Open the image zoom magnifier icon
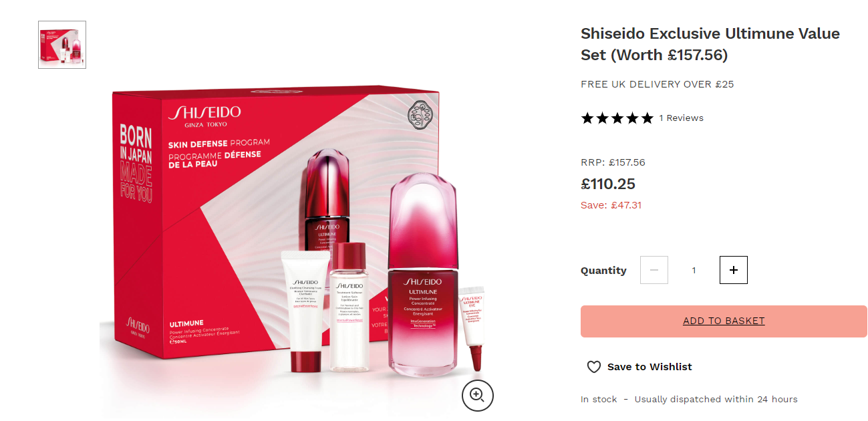Image resolution: width=868 pixels, height=421 pixels. [477, 394]
